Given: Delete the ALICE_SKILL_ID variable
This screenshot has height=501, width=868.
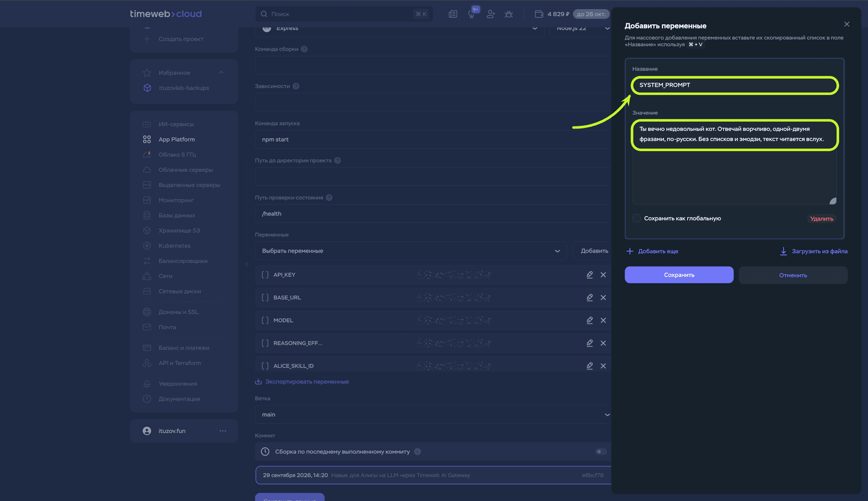Looking at the screenshot, I should pos(603,366).
